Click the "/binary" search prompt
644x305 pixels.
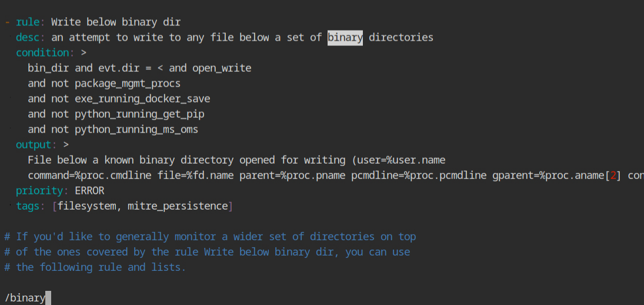(25, 298)
